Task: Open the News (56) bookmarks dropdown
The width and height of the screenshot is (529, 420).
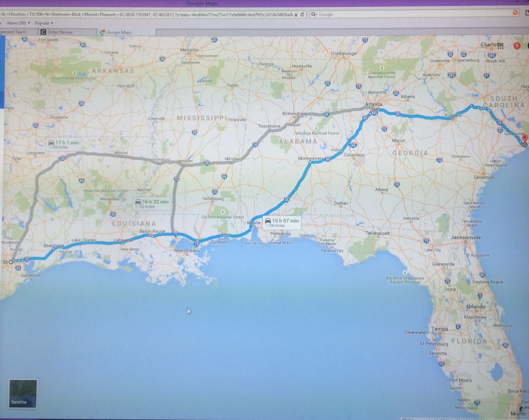Action: [19, 23]
